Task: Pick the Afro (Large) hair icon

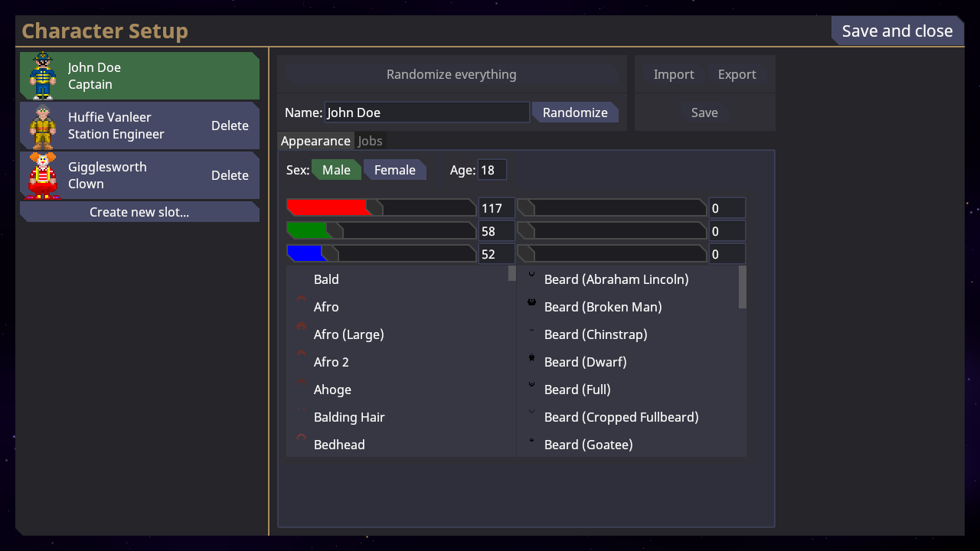Action: [x=301, y=328]
